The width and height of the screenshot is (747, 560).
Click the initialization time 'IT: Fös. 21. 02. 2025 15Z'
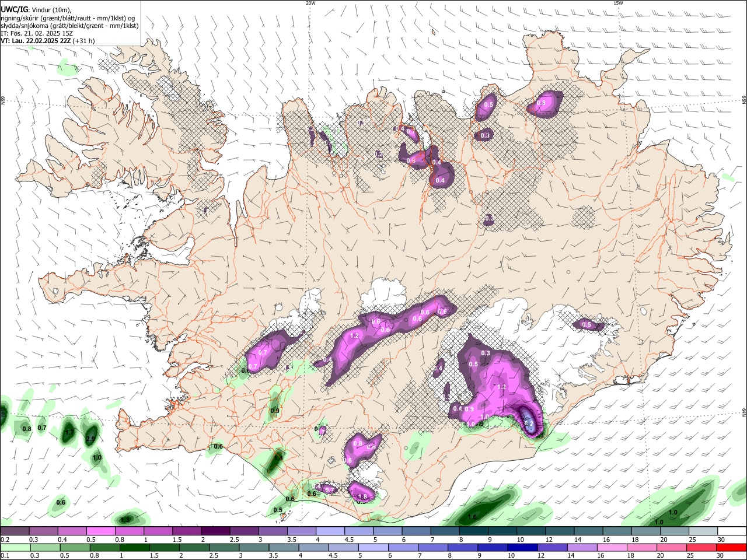tap(37, 33)
